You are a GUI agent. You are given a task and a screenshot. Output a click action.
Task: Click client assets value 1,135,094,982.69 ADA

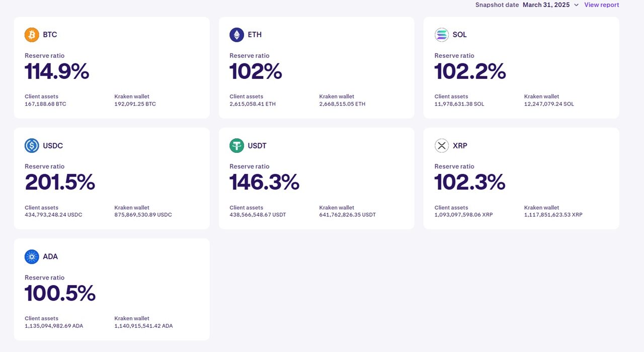(x=54, y=326)
